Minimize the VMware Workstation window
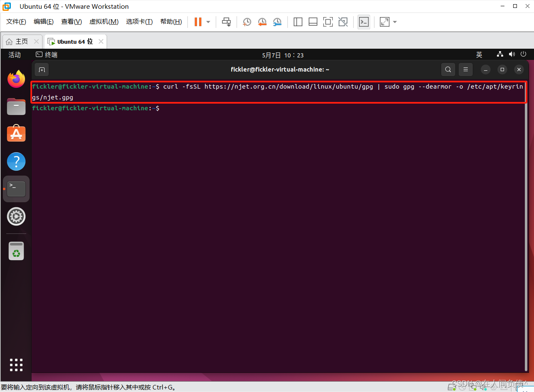534x392 pixels. tap(503, 6)
